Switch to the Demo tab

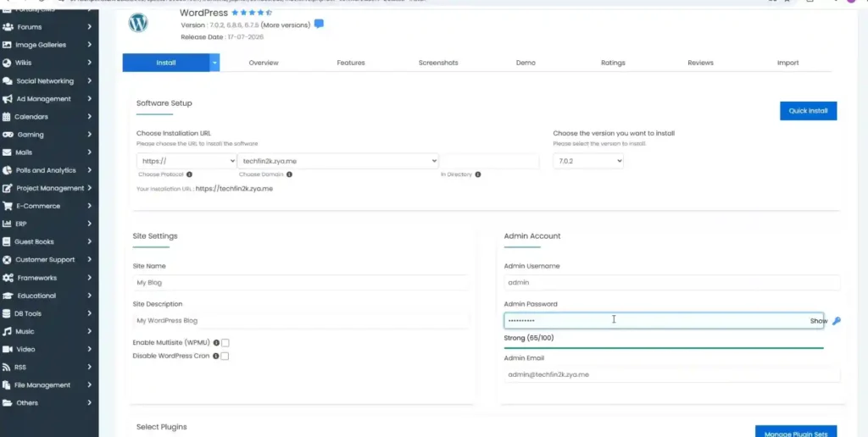pyautogui.click(x=526, y=63)
